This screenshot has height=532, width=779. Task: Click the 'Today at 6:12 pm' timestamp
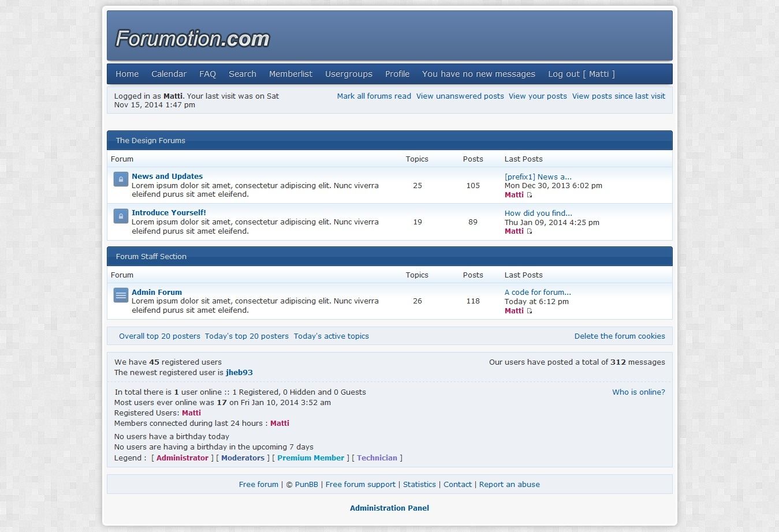point(536,302)
